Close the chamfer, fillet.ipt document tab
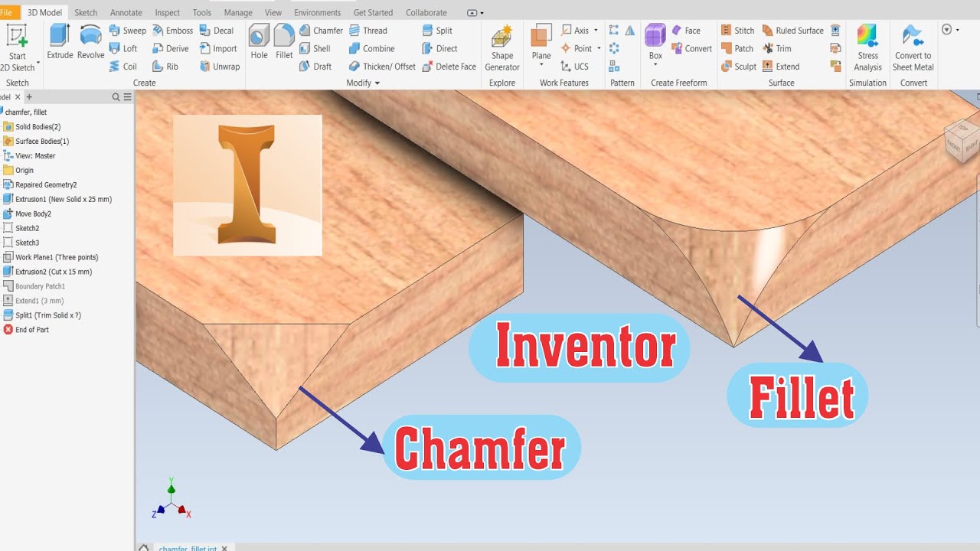Viewport: 980px width, 551px height. 224,548
